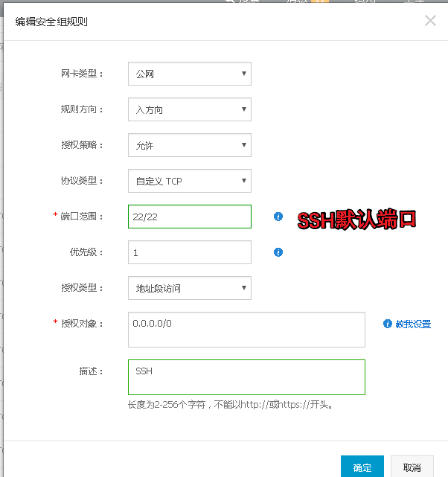Click the blue icon before 教我设置
448x477 pixels.
click(387, 324)
